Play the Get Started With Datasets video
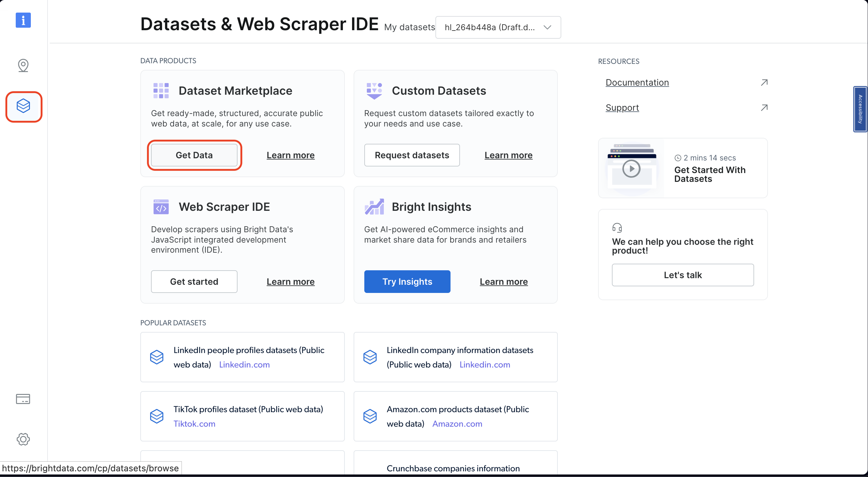 pyautogui.click(x=631, y=169)
